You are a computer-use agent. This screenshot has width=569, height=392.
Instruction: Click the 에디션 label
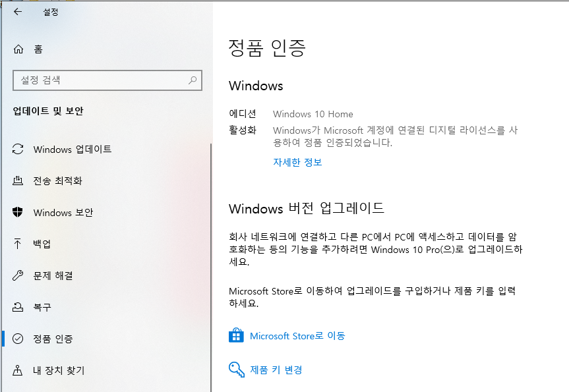pos(243,113)
